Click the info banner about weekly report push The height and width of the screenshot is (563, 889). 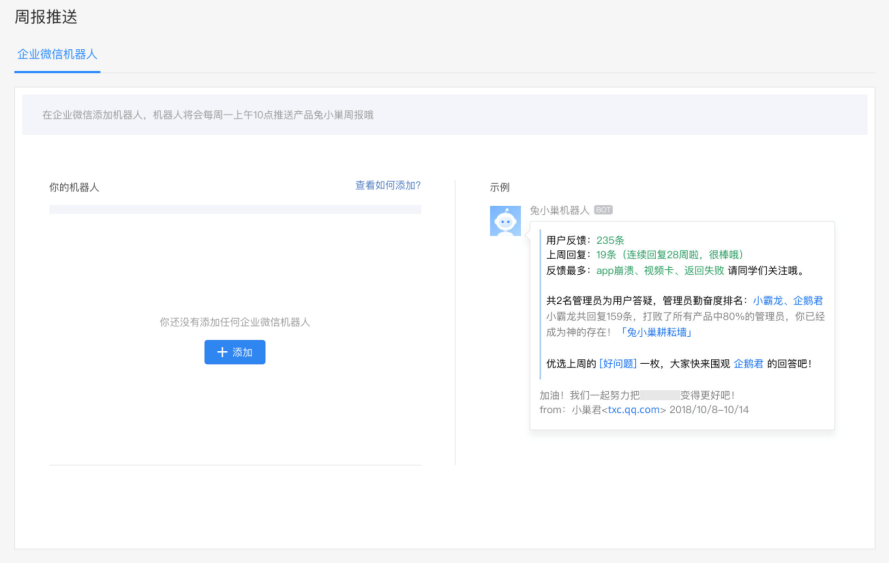click(444, 115)
